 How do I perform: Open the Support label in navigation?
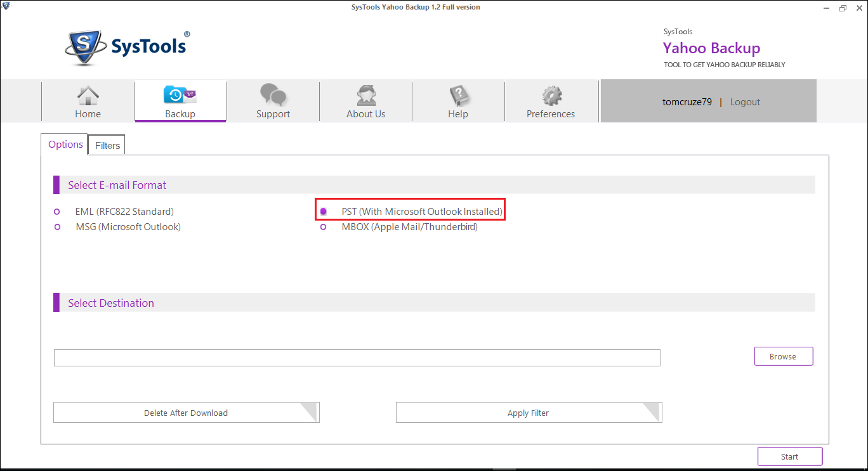click(273, 114)
